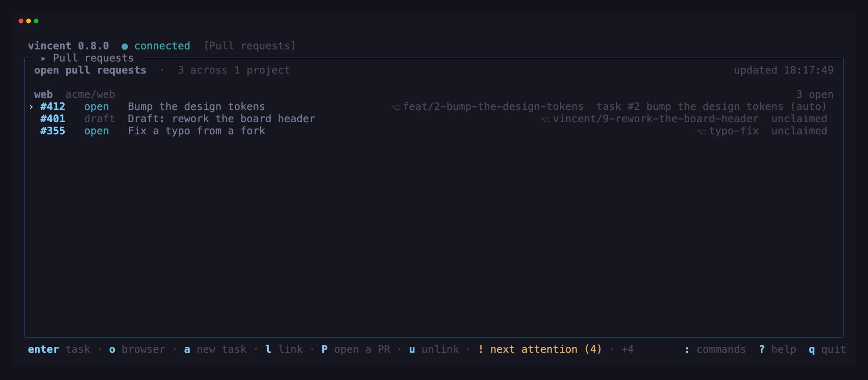868x380 pixels.
Task: Jump to '! next attention (4)'
Action: pyautogui.click(x=540, y=350)
